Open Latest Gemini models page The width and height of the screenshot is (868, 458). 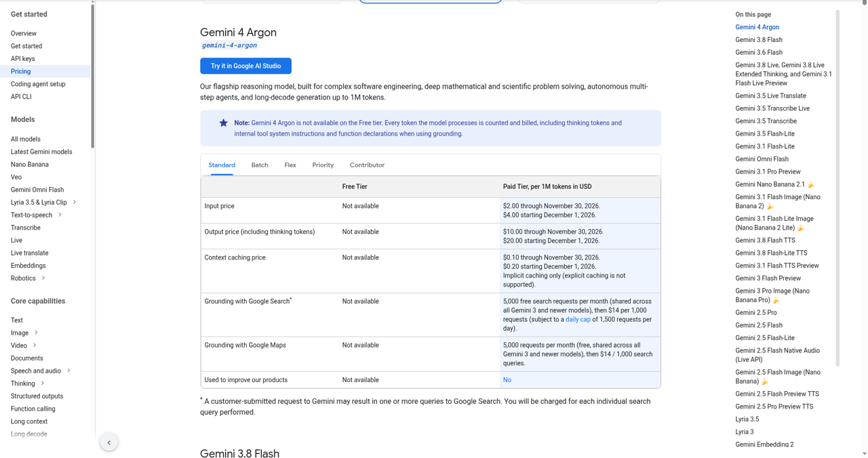41,152
